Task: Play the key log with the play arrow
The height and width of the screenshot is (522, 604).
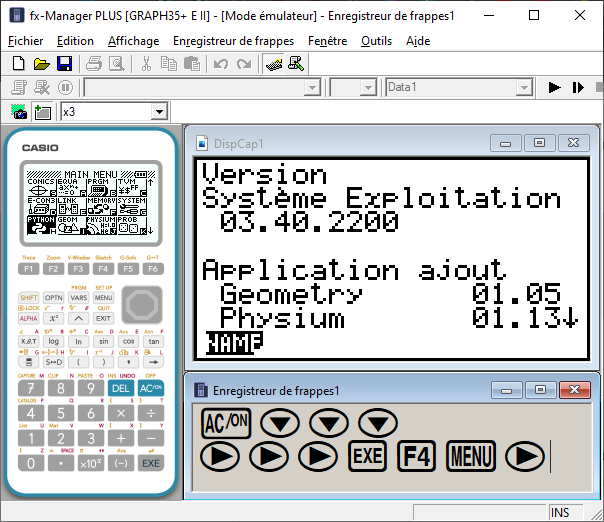Action: 554,87
